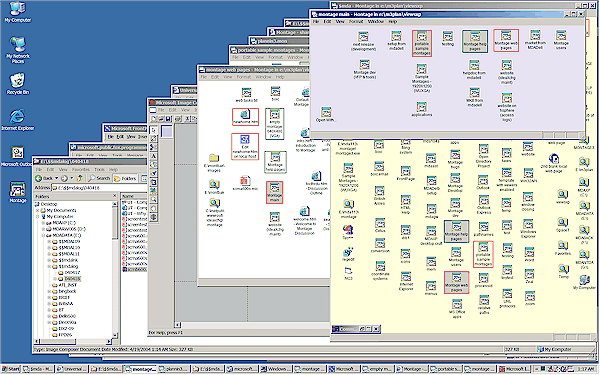This screenshot has height=375, width=600.
Task: Toggle Folders pane button in Explorer toolbar
Action: pos(125,178)
